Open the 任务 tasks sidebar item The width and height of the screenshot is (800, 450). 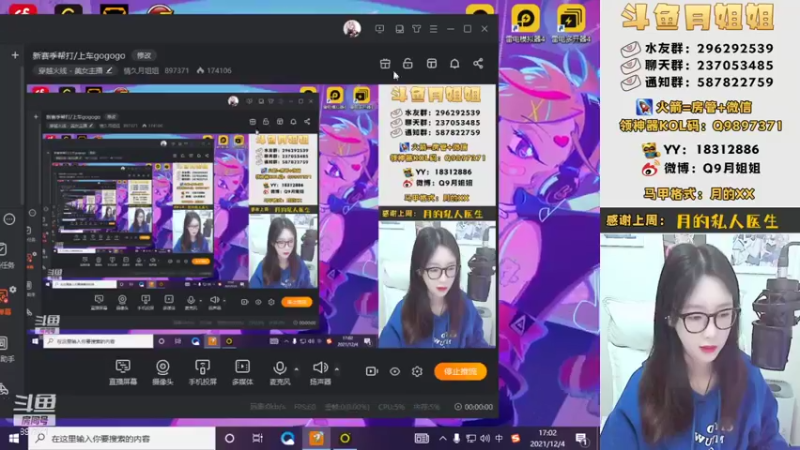pyautogui.click(x=6, y=256)
